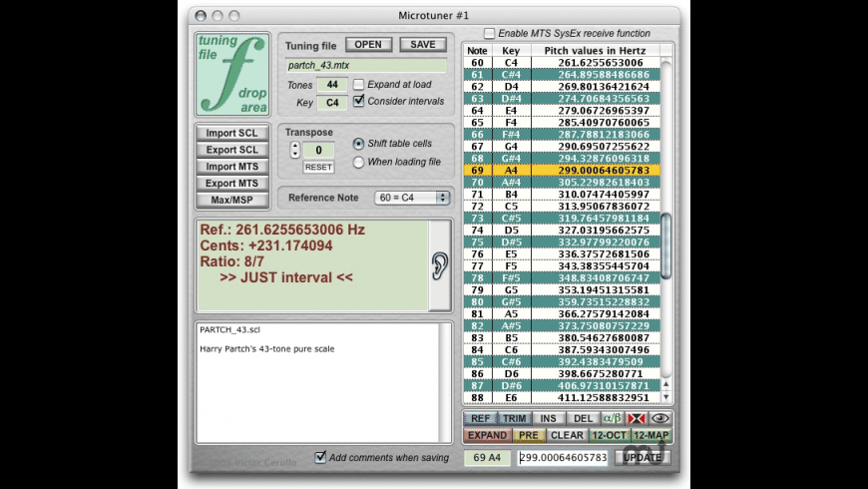Click Import MTS button
The image size is (868, 489).
click(x=231, y=167)
